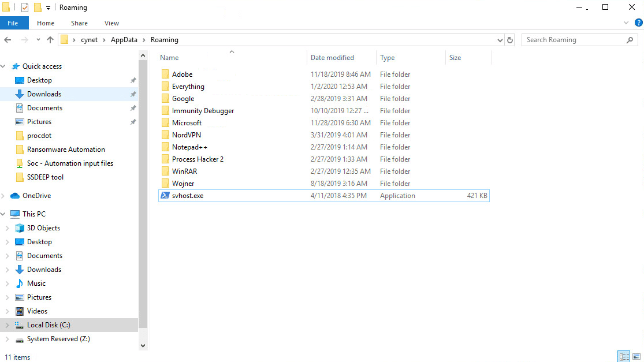The image size is (644, 362).
Task: Click the navigation pane scroll up arrow
Action: (x=143, y=55)
